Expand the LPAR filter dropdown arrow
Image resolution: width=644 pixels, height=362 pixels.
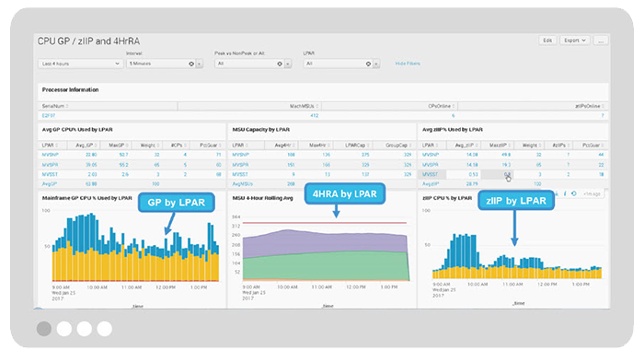[x=376, y=64]
